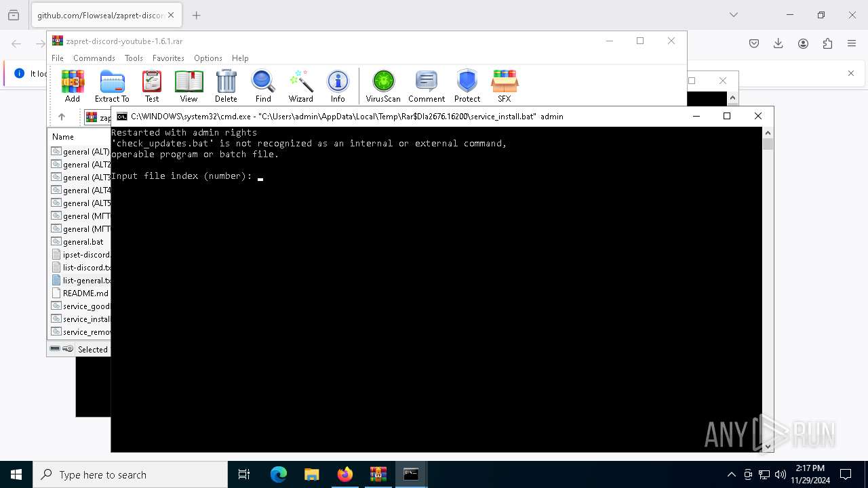Select ipset-discord file row
Viewport: 868px width, 488px height.
coord(81,255)
